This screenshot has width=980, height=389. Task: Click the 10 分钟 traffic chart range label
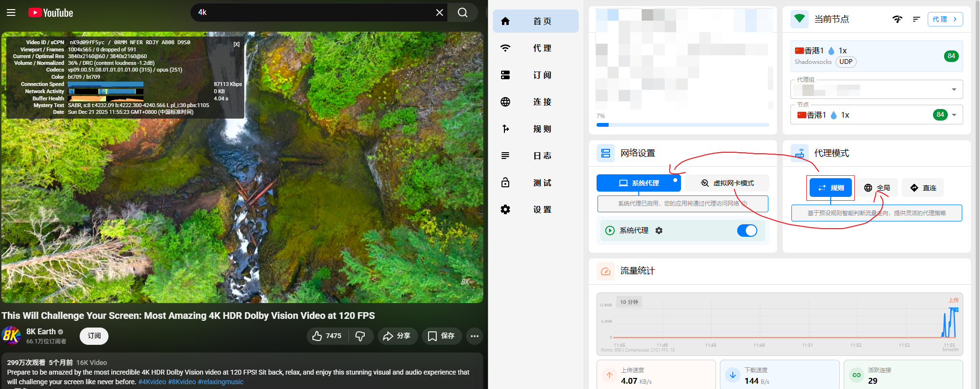[629, 302]
